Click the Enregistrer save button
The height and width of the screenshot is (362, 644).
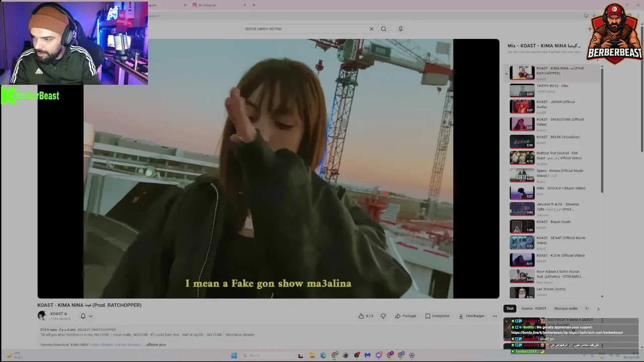(x=437, y=316)
